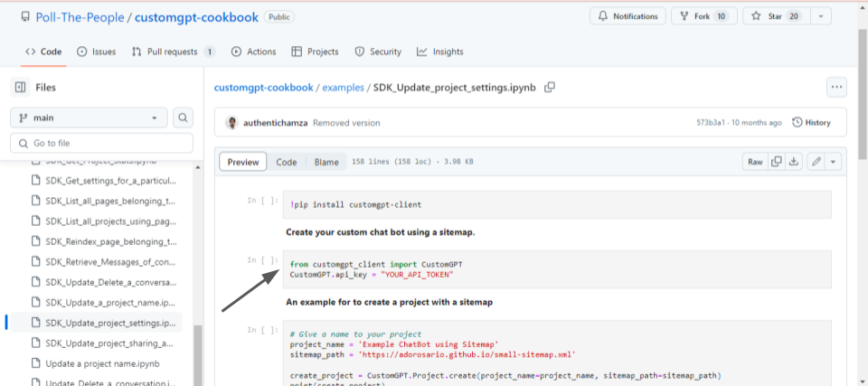868x386 pixels.
Task: Collapse the Files side panel icon
Action: pyautogui.click(x=21, y=87)
